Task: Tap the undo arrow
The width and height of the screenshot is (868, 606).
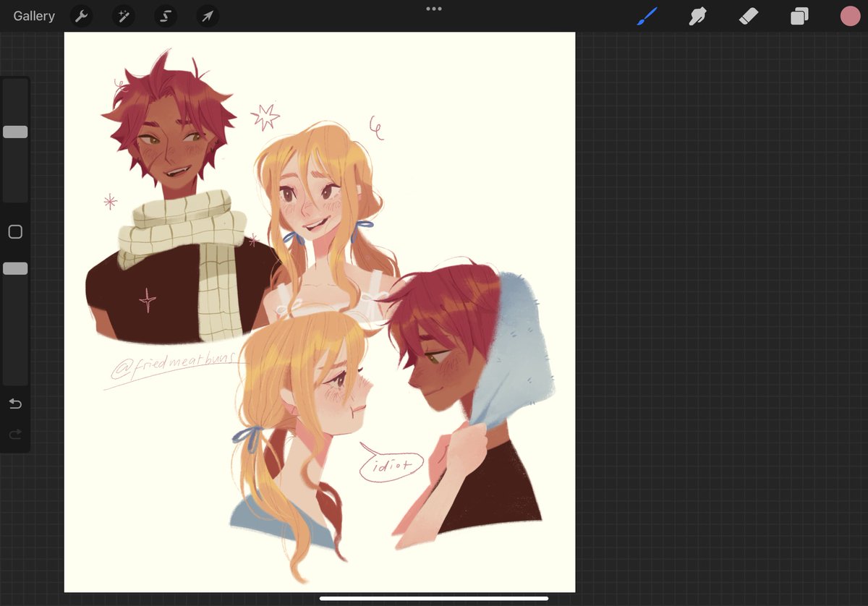Action: (14, 404)
